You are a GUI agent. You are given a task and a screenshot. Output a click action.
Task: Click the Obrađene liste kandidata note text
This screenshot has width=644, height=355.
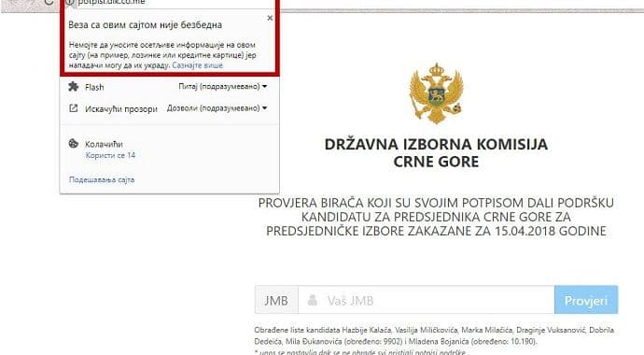(434, 335)
